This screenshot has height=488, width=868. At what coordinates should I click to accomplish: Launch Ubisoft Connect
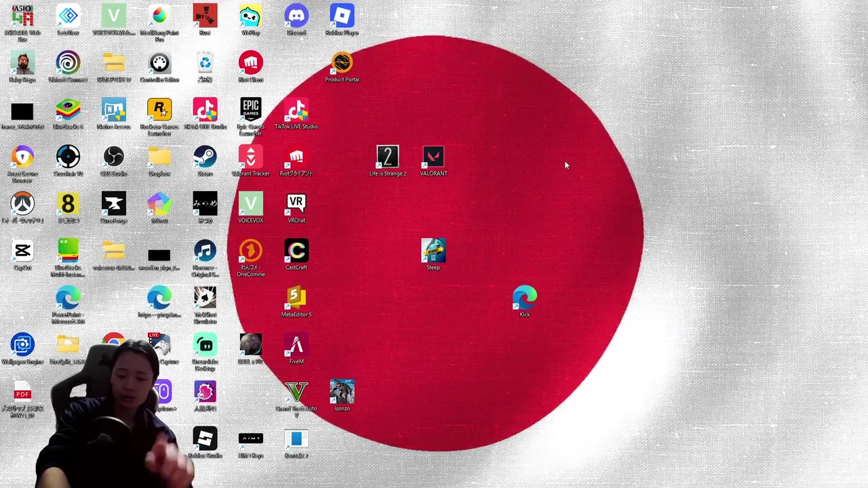68,63
